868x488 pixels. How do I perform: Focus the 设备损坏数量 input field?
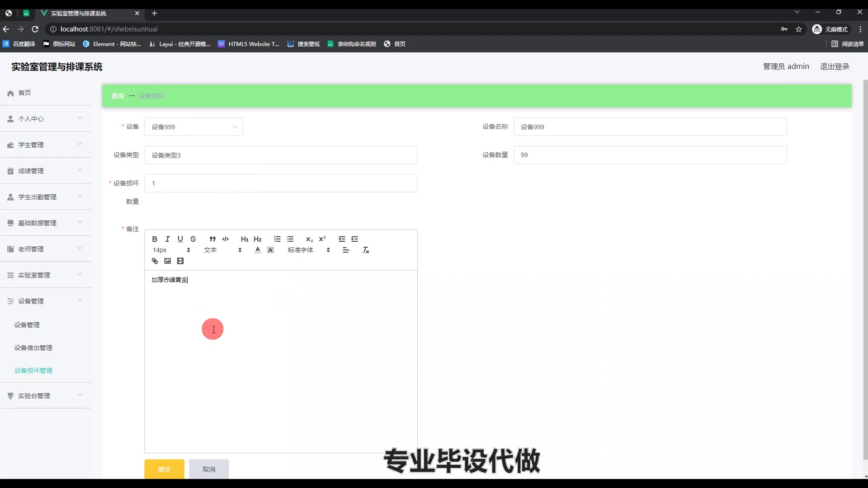click(281, 183)
